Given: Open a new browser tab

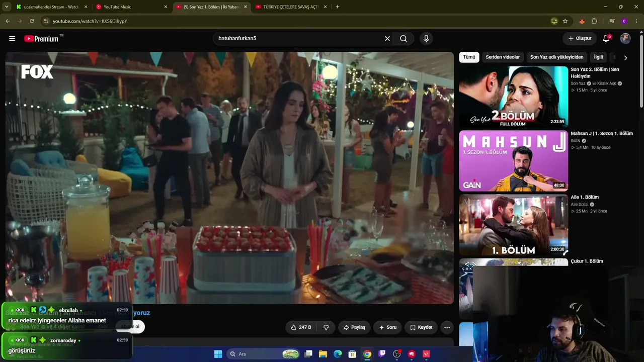Looking at the screenshot, I should point(337,7).
